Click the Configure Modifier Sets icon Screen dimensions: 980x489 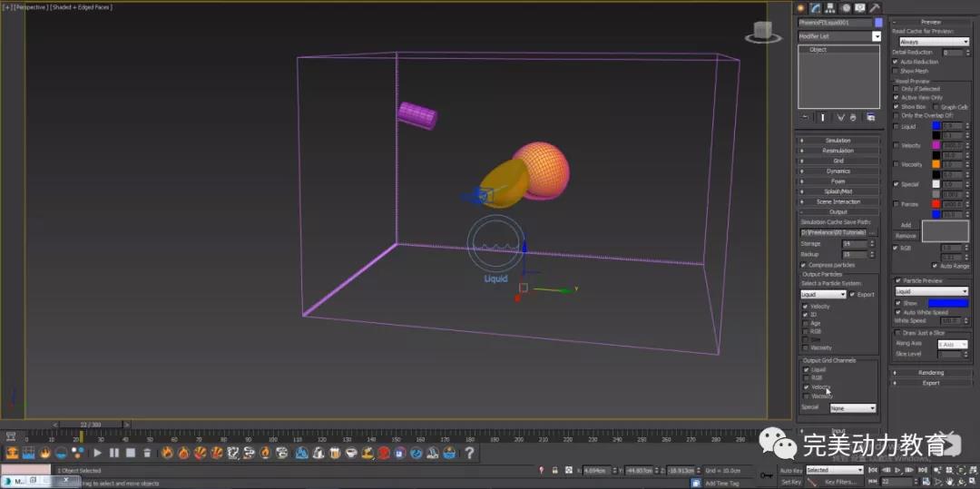(x=870, y=117)
